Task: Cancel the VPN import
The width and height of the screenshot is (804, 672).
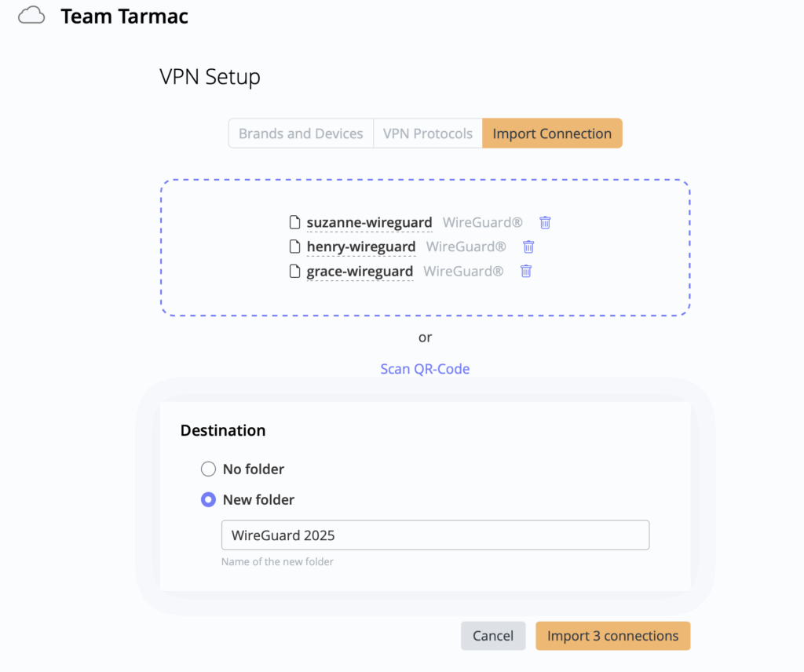Action: click(493, 636)
